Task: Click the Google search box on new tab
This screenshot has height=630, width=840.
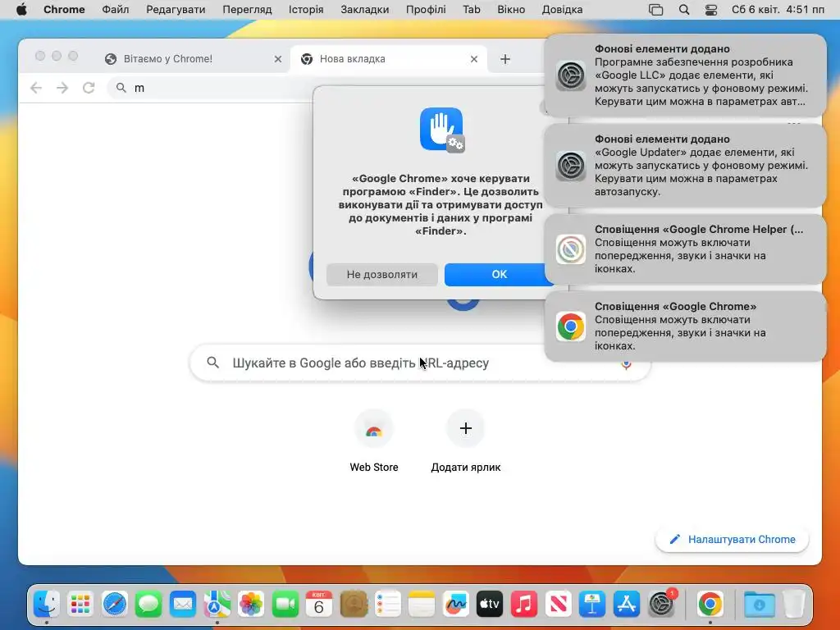Action: (x=420, y=363)
